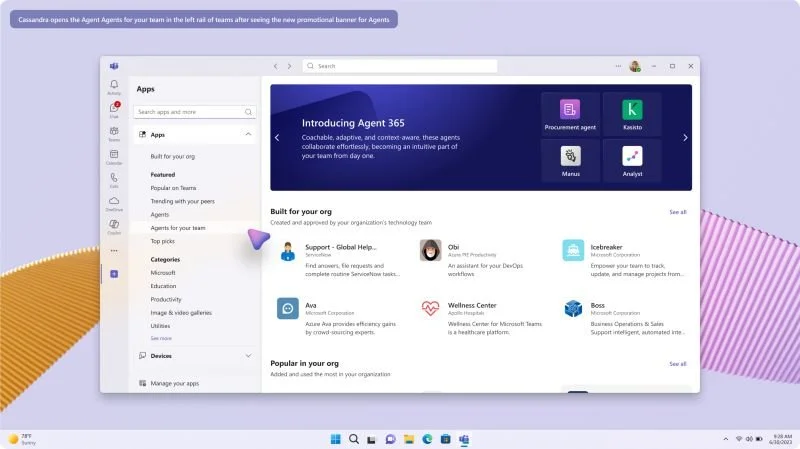The image size is (800, 449).
Task: Open Chat in the left rail
Action: (114, 108)
